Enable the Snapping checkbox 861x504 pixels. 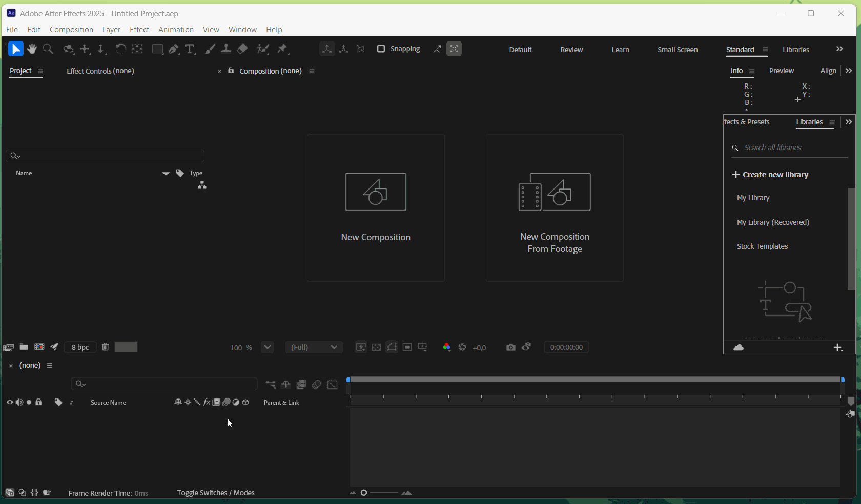tap(381, 49)
